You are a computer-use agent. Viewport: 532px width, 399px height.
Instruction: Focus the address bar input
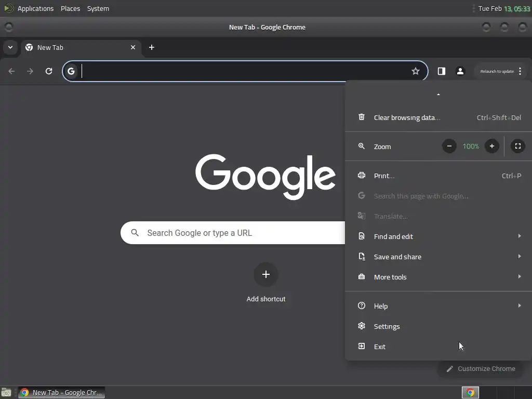(x=244, y=71)
